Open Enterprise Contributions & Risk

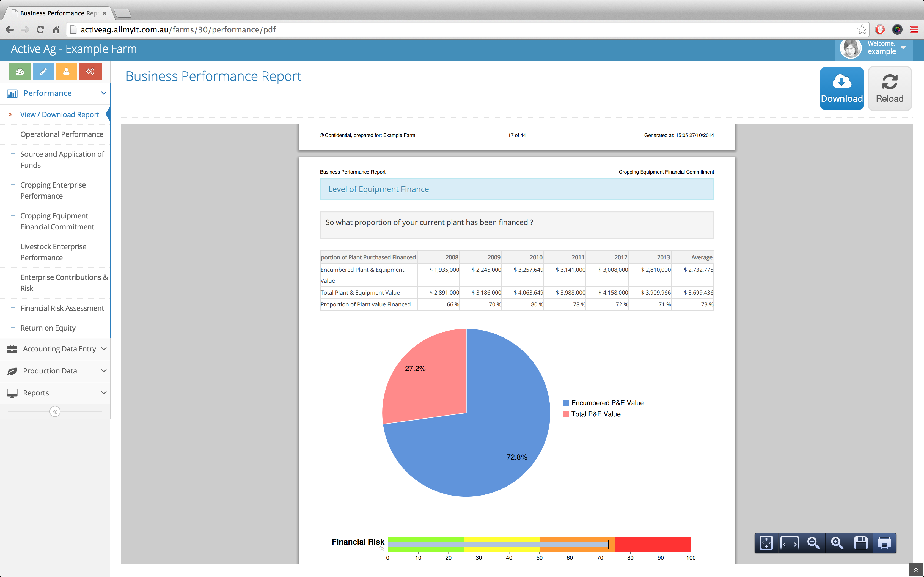coord(64,283)
